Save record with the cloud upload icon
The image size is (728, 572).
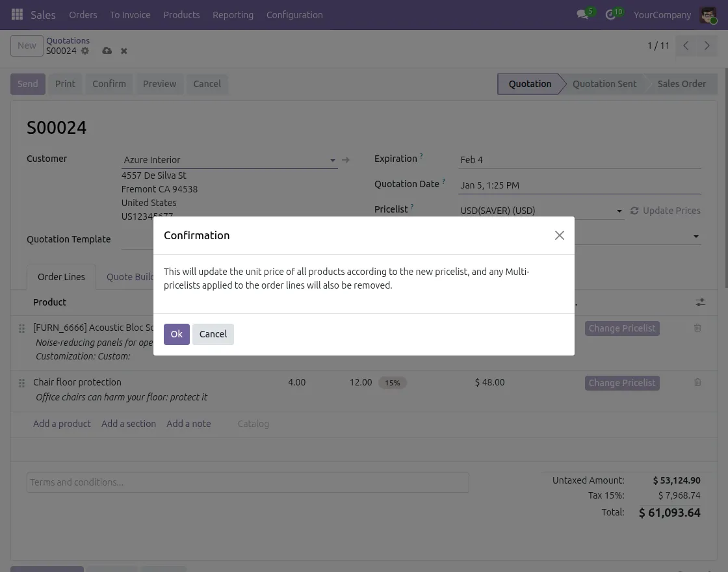tap(107, 51)
